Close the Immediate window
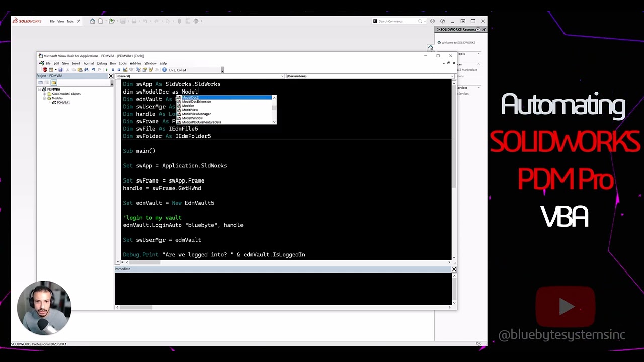 tap(454, 269)
